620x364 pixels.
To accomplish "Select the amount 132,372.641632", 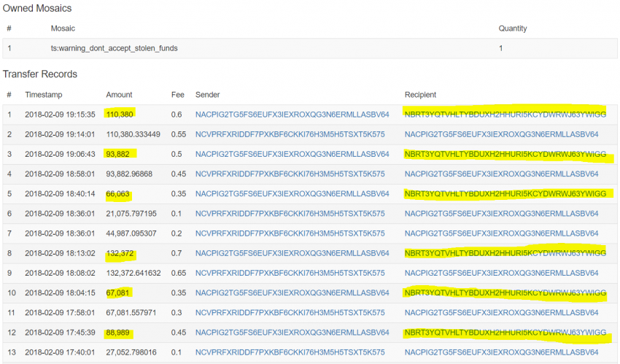I will pyautogui.click(x=133, y=273).
